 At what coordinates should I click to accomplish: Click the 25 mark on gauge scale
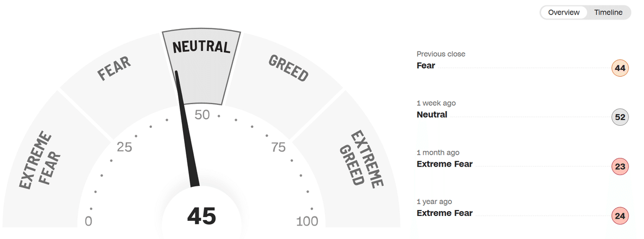click(125, 147)
